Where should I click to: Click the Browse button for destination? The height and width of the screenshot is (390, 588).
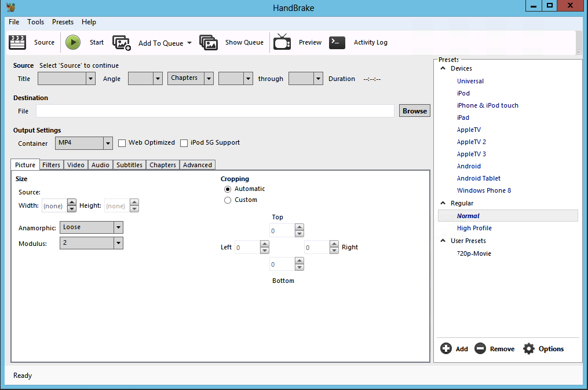click(415, 111)
